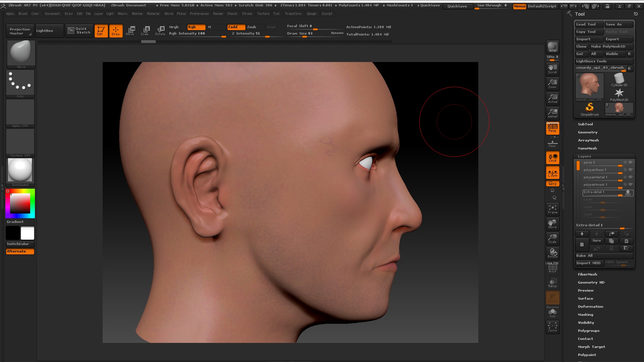Open the SkinShade4 material selector
The image size is (644, 362).
pos(20,172)
